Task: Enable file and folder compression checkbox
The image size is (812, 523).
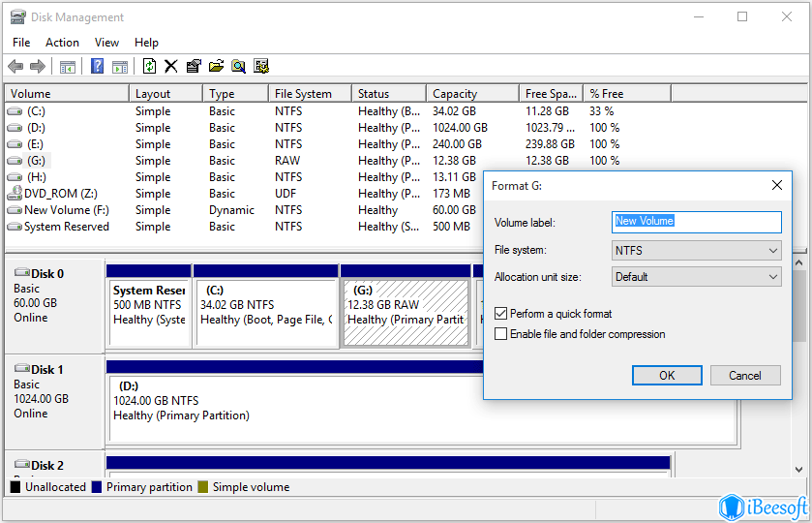Action: point(500,334)
